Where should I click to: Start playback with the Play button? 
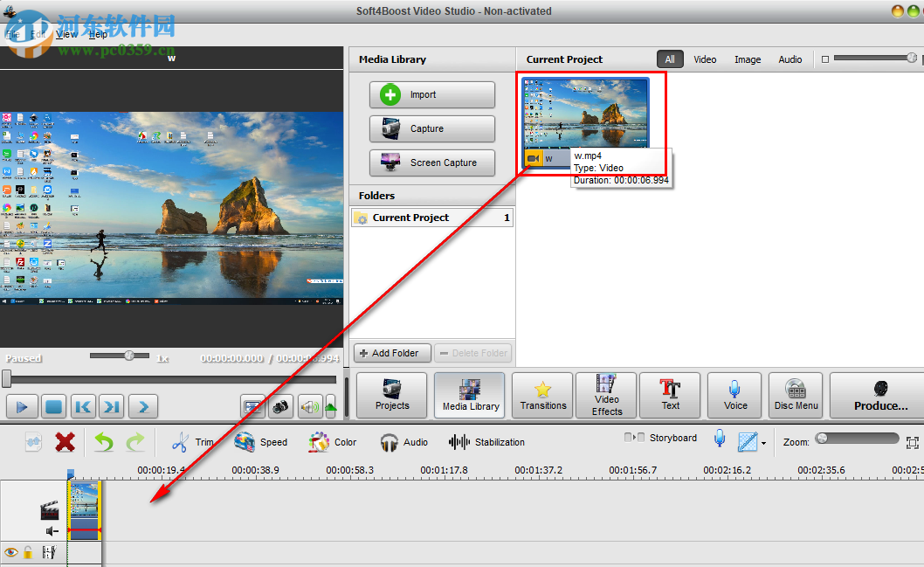point(22,406)
